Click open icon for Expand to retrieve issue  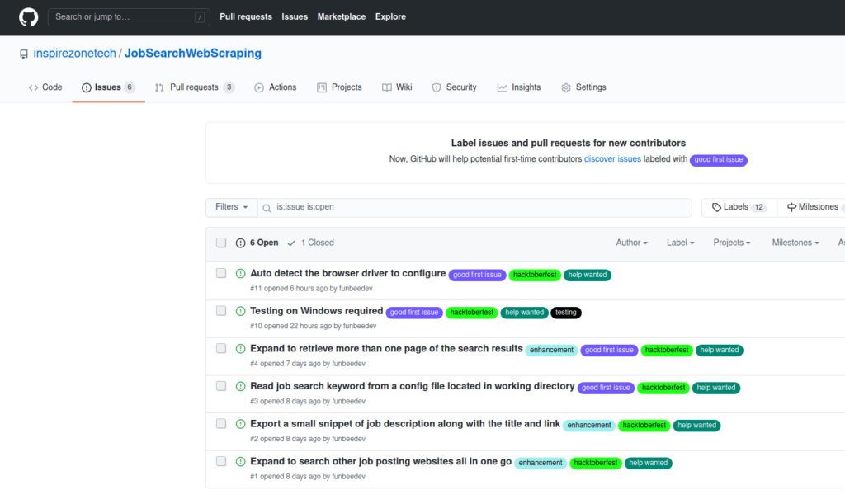click(240, 349)
